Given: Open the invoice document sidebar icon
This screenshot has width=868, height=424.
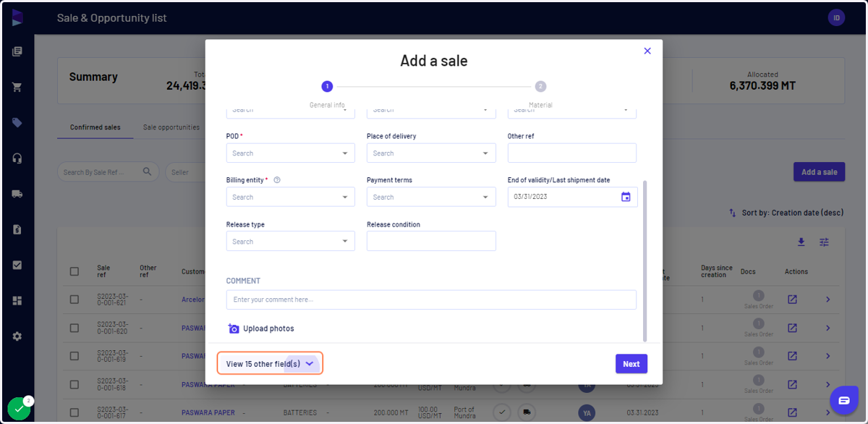Looking at the screenshot, I should (x=17, y=229).
